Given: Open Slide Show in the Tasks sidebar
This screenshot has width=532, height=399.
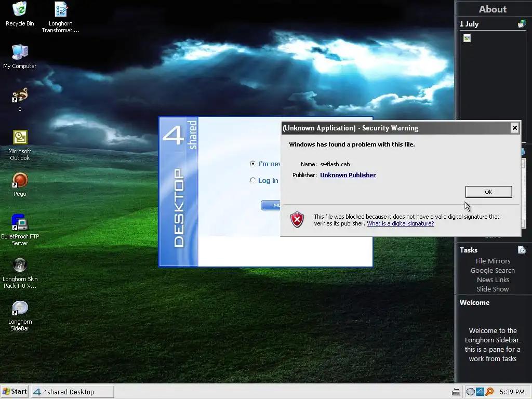Looking at the screenshot, I should click(493, 289).
